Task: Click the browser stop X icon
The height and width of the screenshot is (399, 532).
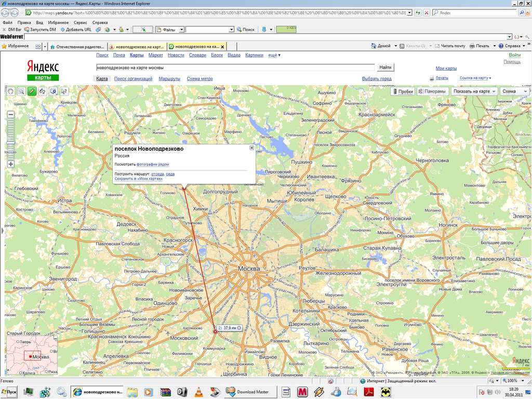Action: [x=427, y=12]
